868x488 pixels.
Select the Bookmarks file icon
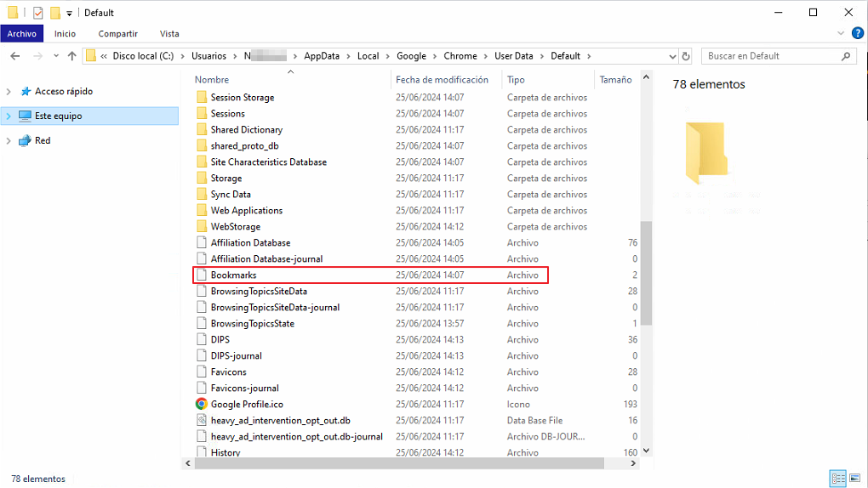202,275
